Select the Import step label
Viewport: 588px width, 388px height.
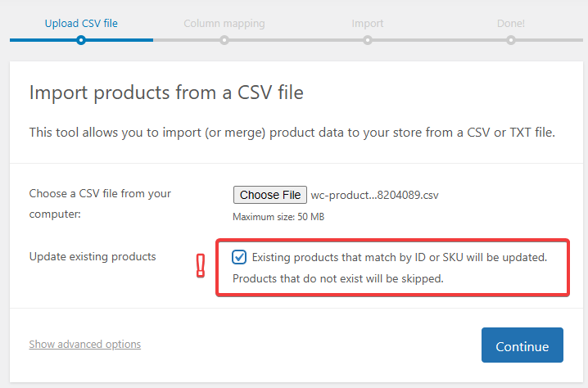(x=368, y=23)
